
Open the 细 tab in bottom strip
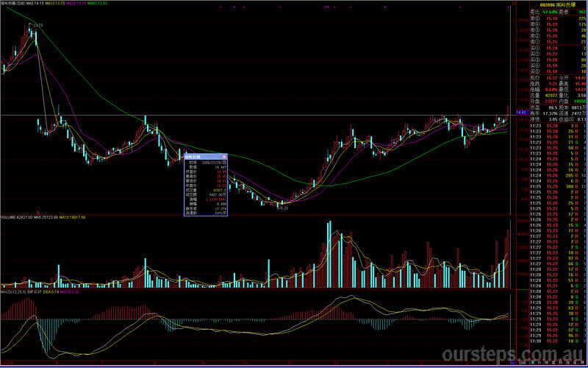546,363
